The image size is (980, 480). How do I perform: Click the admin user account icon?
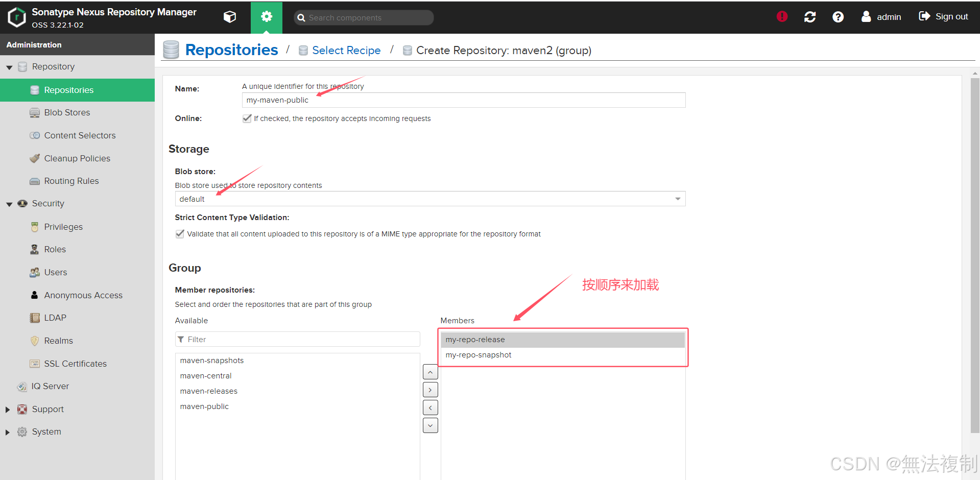click(x=866, y=16)
